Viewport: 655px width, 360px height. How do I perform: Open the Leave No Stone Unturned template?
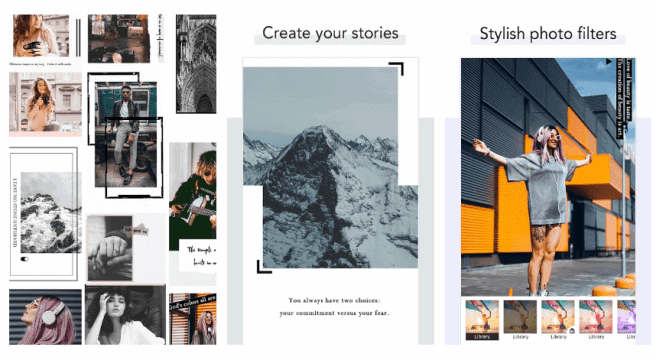pyautogui.click(x=44, y=213)
